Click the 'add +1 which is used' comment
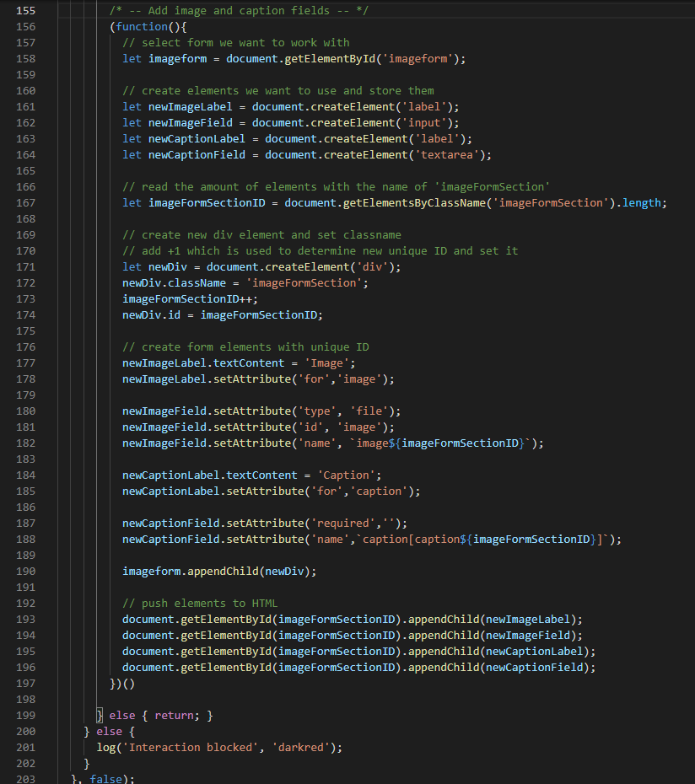The image size is (695, 784). (x=321, y=250)
